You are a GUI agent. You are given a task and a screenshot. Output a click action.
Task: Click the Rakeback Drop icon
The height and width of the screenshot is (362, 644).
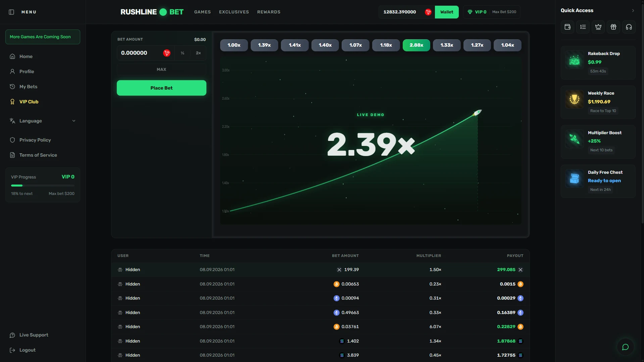pos(574,60)
